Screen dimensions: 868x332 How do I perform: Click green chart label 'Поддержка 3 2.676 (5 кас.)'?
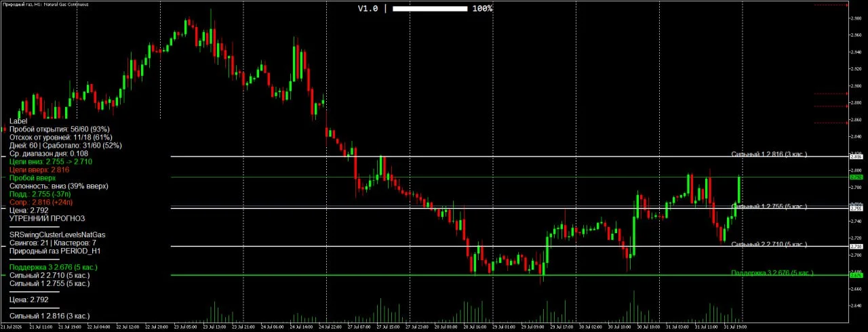pos(772,272)
